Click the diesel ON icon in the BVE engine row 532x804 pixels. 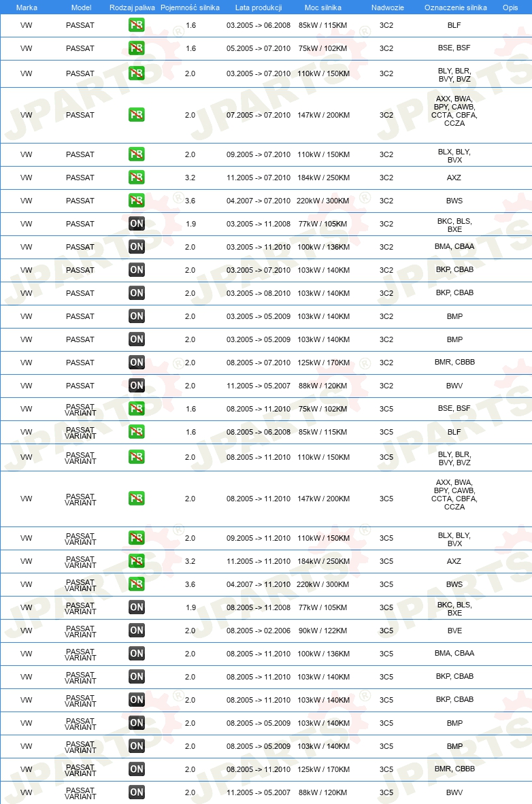click(x=137, y=630)
